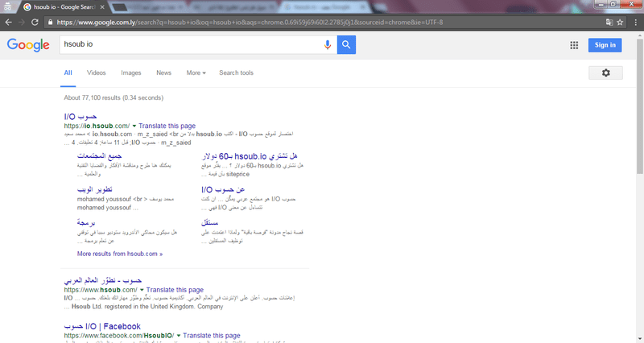Click the padlock icon in address bar
This screenshot has height=343, width=644.
coord(50,23)
